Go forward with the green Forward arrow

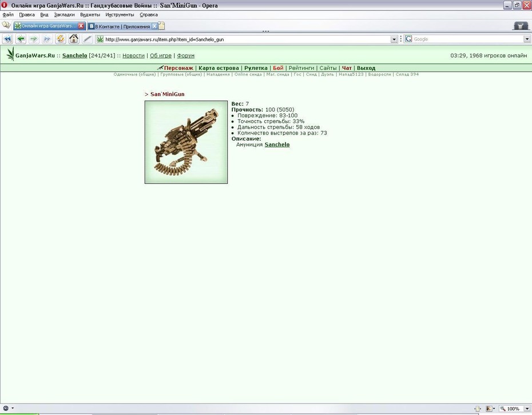point(34,39)
